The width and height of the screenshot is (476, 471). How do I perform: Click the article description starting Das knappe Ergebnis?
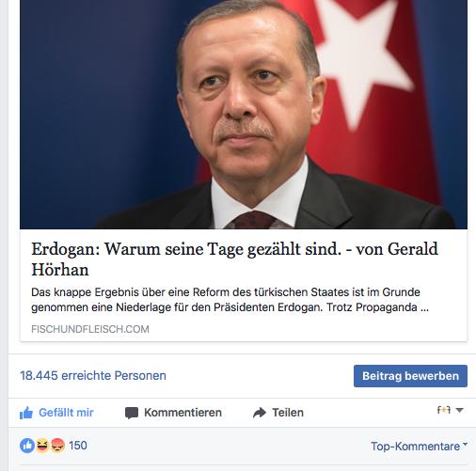tap(230, 300)
